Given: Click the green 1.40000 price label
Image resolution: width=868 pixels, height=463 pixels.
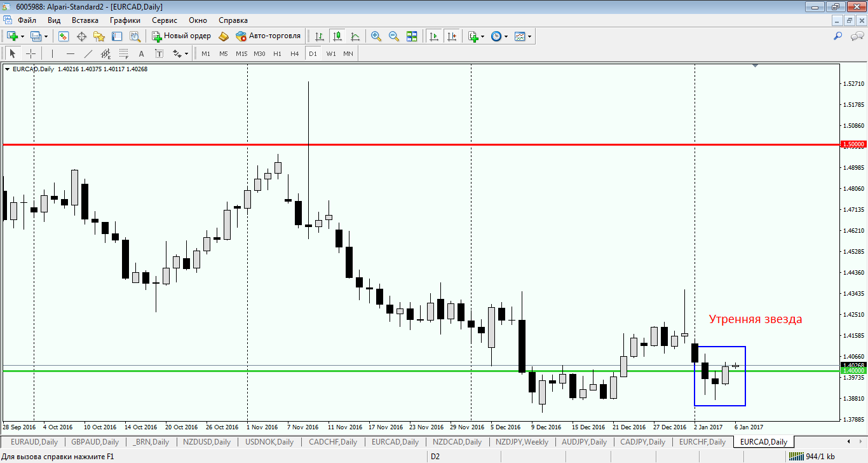Looking at the screenshot, I should 853,370.
